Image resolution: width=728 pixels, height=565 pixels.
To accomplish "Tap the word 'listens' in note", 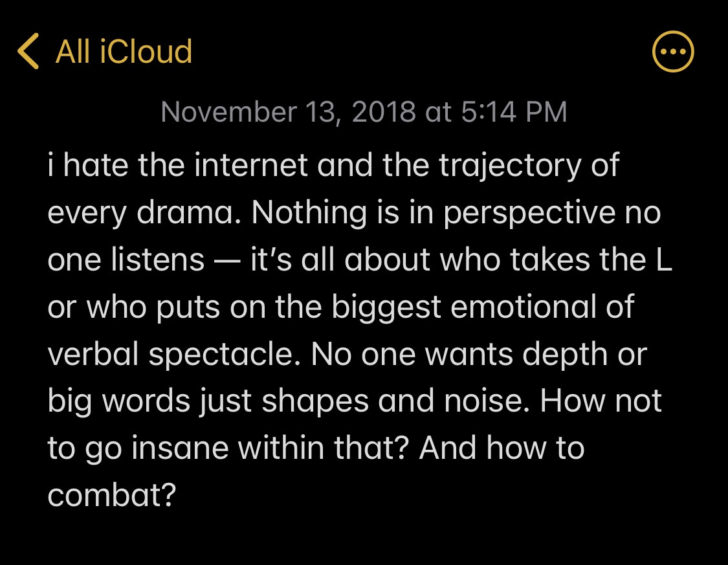I will tap(158, 260).
